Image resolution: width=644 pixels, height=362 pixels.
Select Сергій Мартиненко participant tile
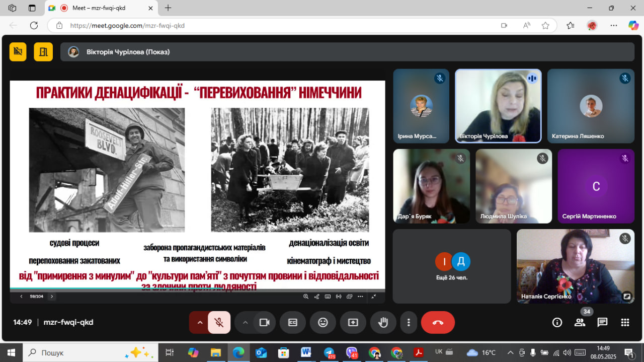(x=596, y=186)
